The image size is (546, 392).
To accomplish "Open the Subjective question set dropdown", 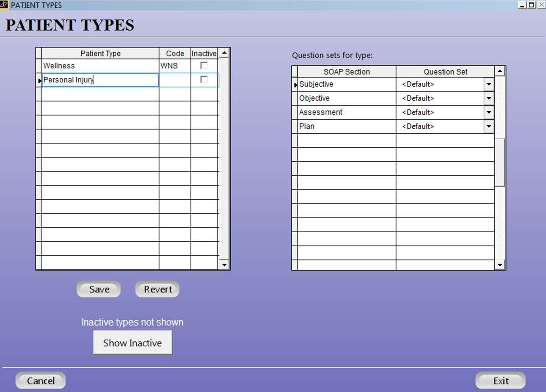I will [x=489, y=84].
